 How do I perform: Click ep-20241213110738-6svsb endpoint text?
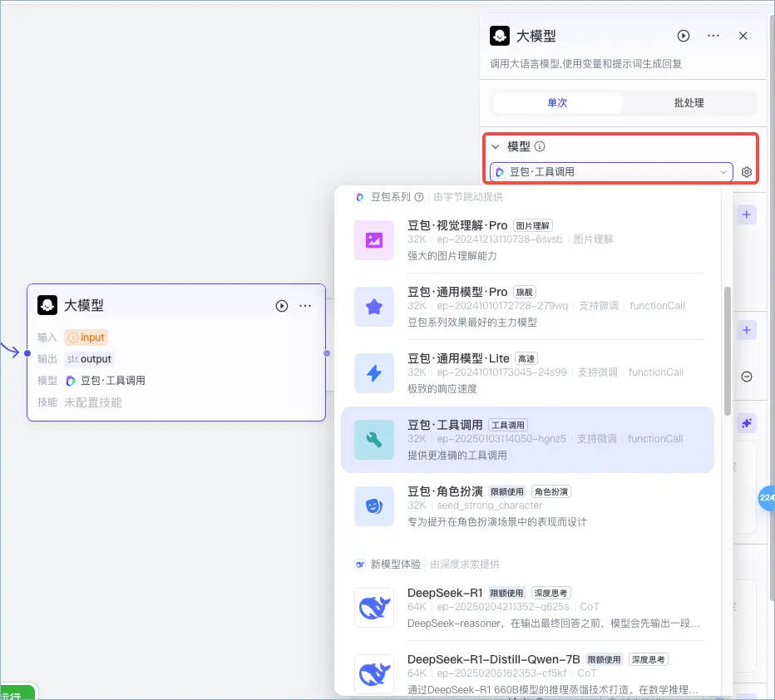[499, 239]
